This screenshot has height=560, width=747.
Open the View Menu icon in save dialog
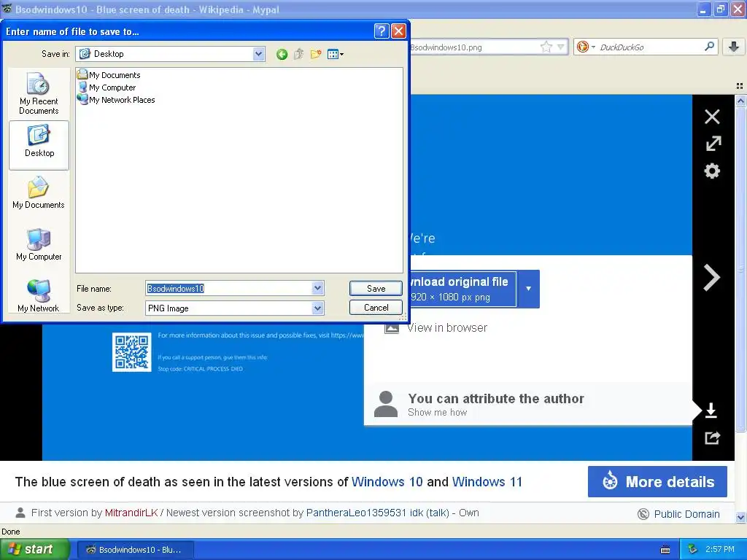tap(336, 54)
